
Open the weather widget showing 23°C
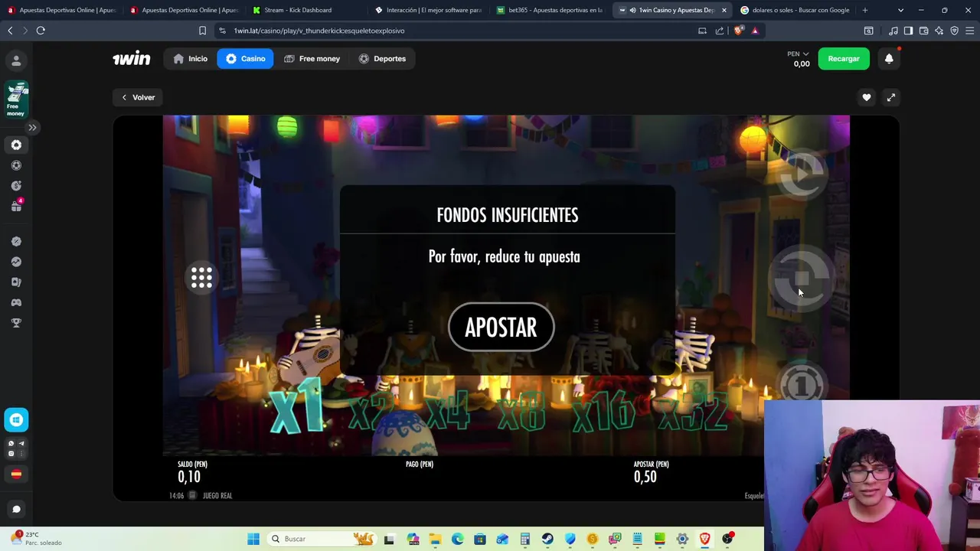[37, 539]
